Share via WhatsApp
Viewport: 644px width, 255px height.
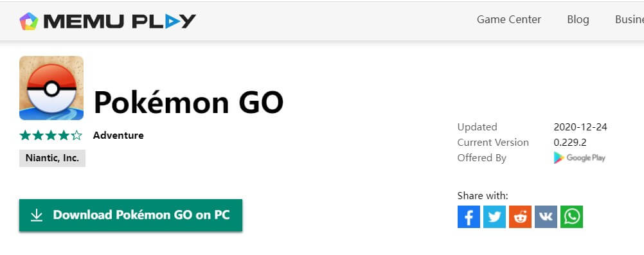click(572, 217)
